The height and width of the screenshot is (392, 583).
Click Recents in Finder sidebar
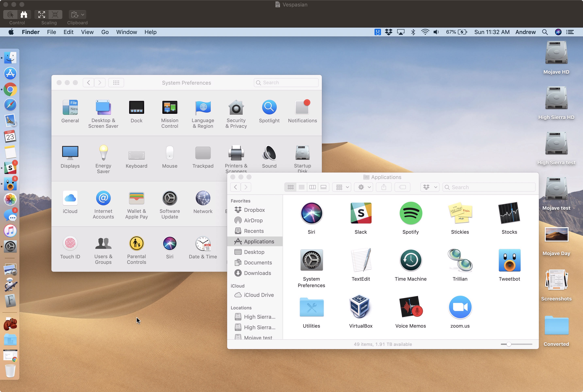point(254,231)
